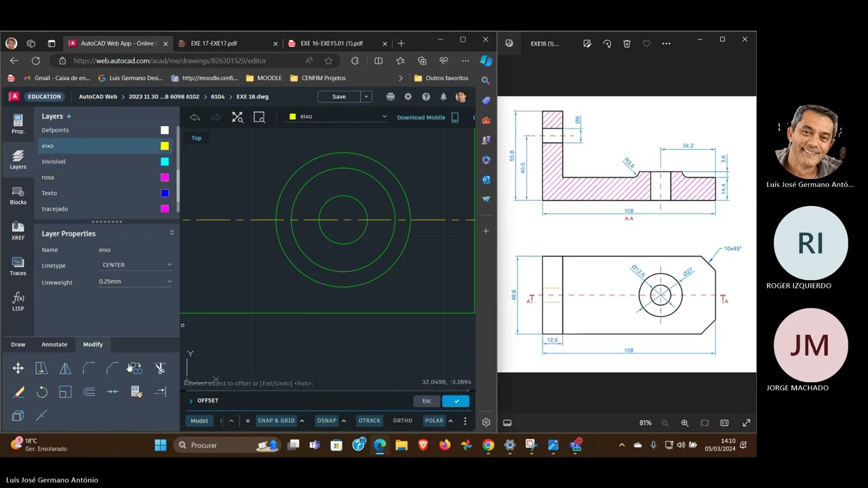Click the Plot printer icon
Viewport: 868px width, 488px height.
click(391, 97)
